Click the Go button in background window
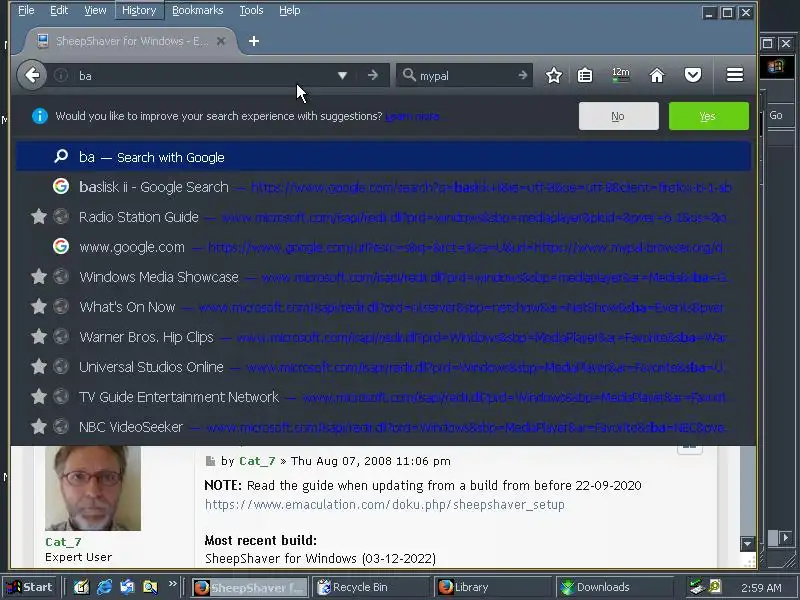Viewport: 800px width, 600px height. 776,115
